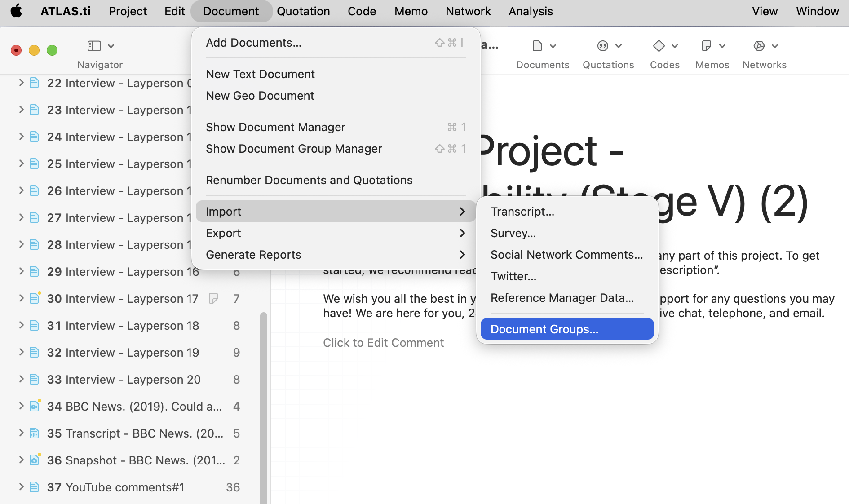Click document icon for 28 Interview
The width and height of the screenshot is (849, 504).
(x=34, y=244)
